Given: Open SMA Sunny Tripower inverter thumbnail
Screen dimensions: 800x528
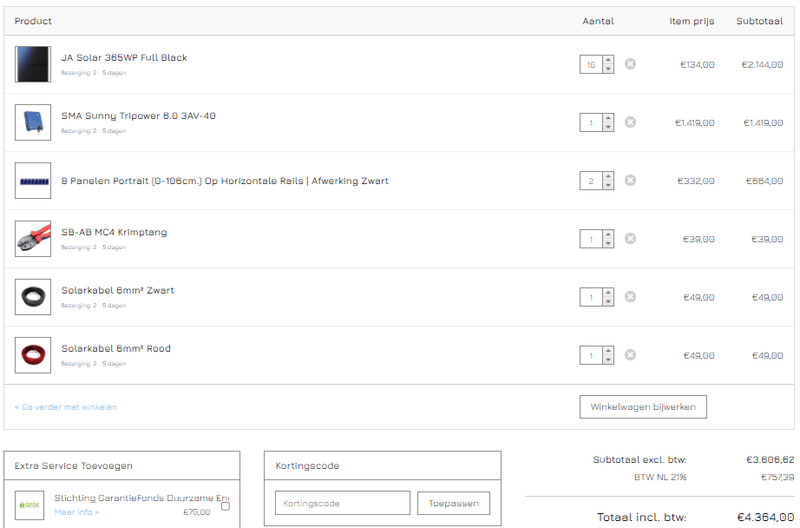Looking at the screenshot, I should click(x=33, y=122).
